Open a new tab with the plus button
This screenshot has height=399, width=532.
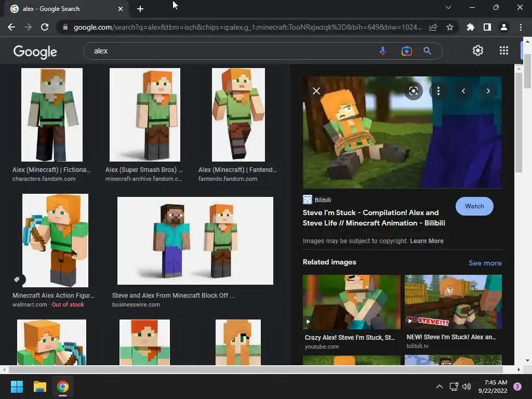tap(140, 9)
